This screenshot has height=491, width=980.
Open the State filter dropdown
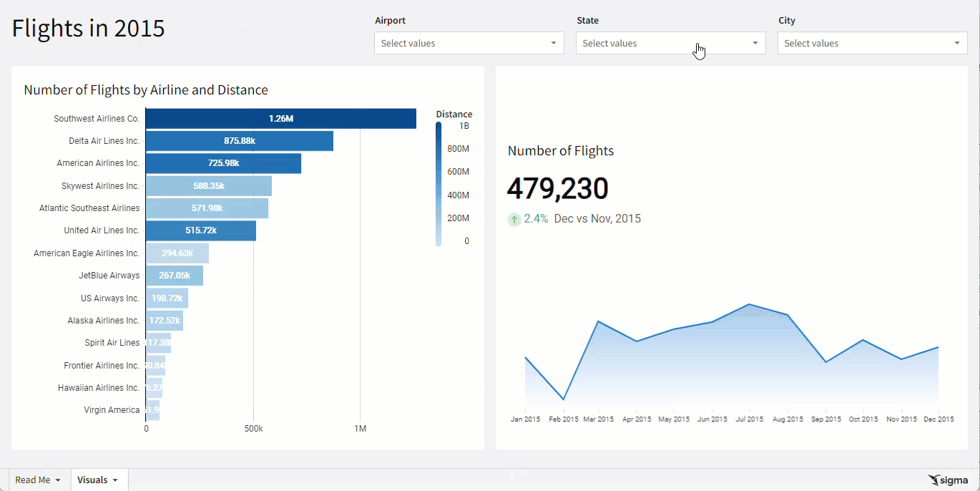pos(670,43)
